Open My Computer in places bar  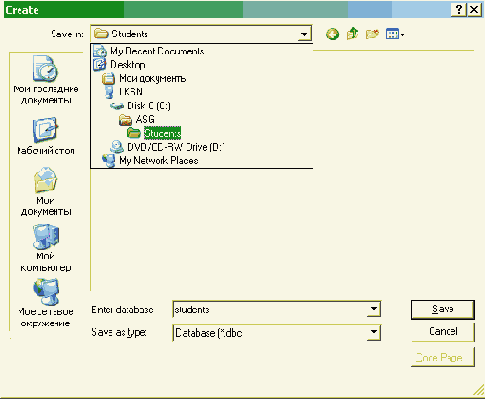coord(46,248)
